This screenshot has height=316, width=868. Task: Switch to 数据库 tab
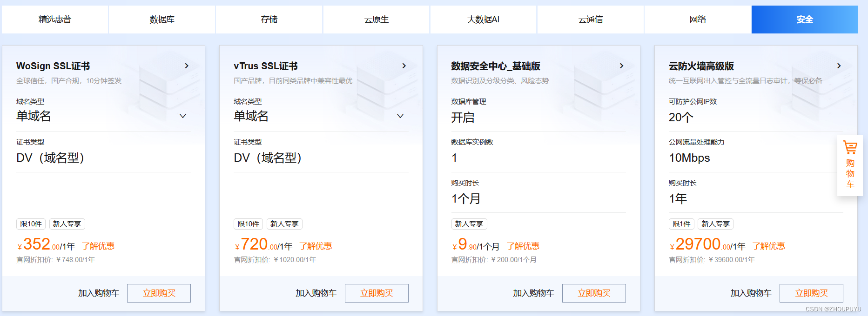(x=162, y=20)
